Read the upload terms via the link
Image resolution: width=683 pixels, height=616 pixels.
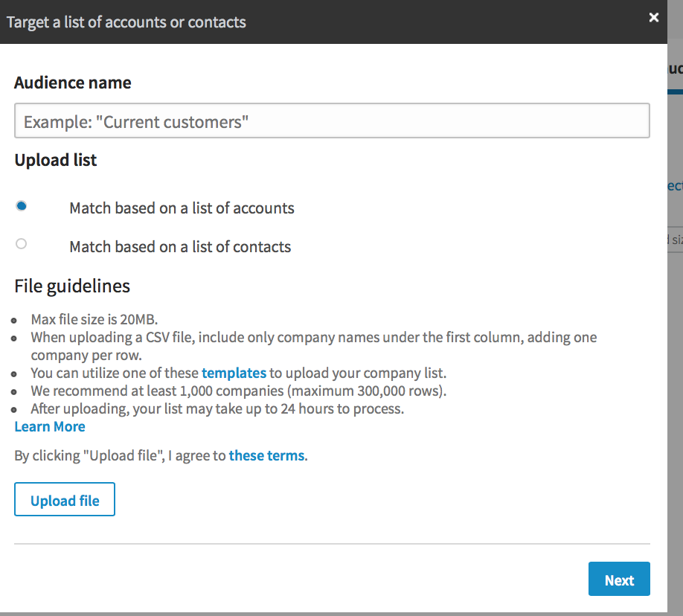pyautogui.click(x=266, y=455)
